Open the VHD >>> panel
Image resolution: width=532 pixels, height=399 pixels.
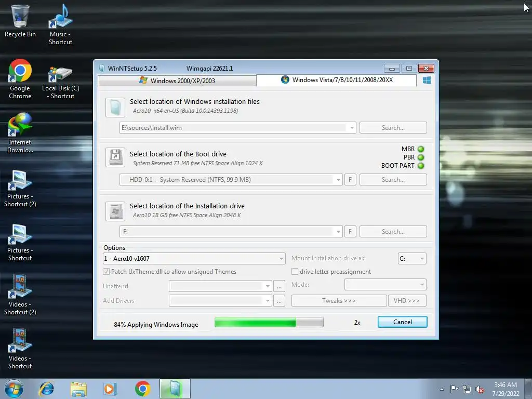407,301
